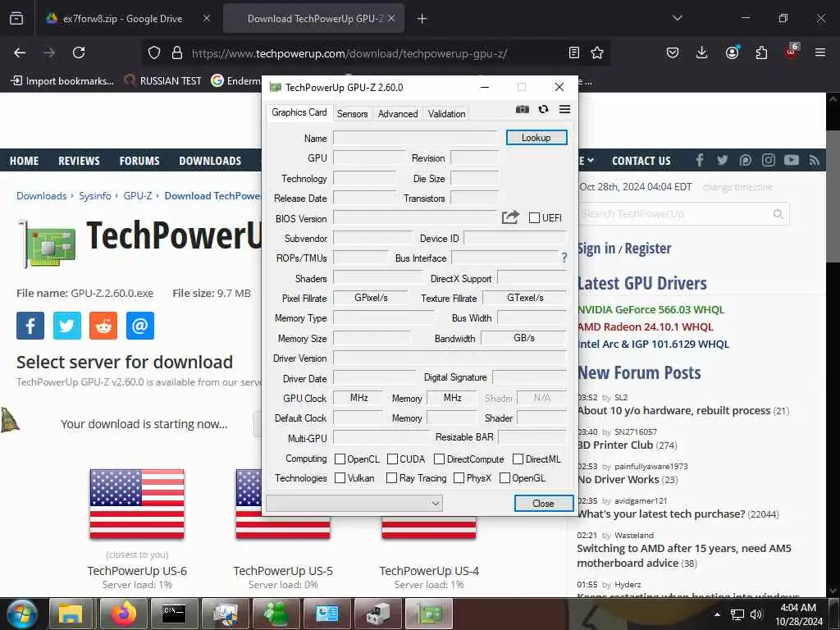The width and height of the screenshot is (840, 630).
Task: Toggle the OpenGL checkbox
Action: coord(504,478)
